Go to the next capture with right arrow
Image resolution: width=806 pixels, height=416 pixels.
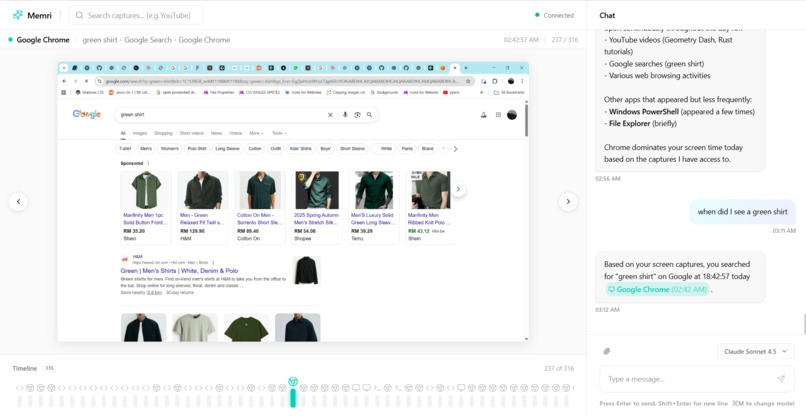click(x=568, y=202)
